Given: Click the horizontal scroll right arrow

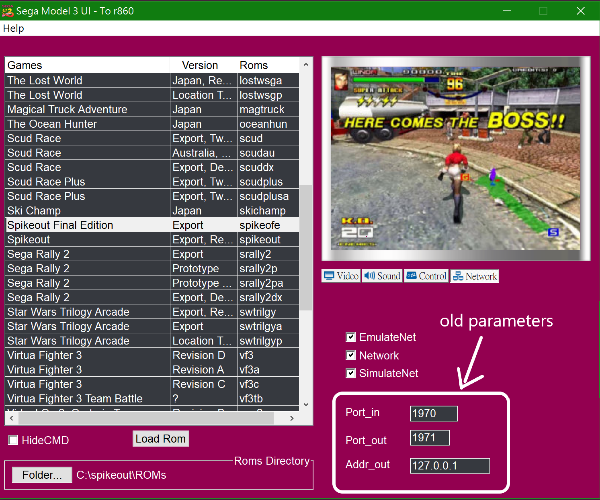Looking at the screenshot, I should (x=292, y=418).
